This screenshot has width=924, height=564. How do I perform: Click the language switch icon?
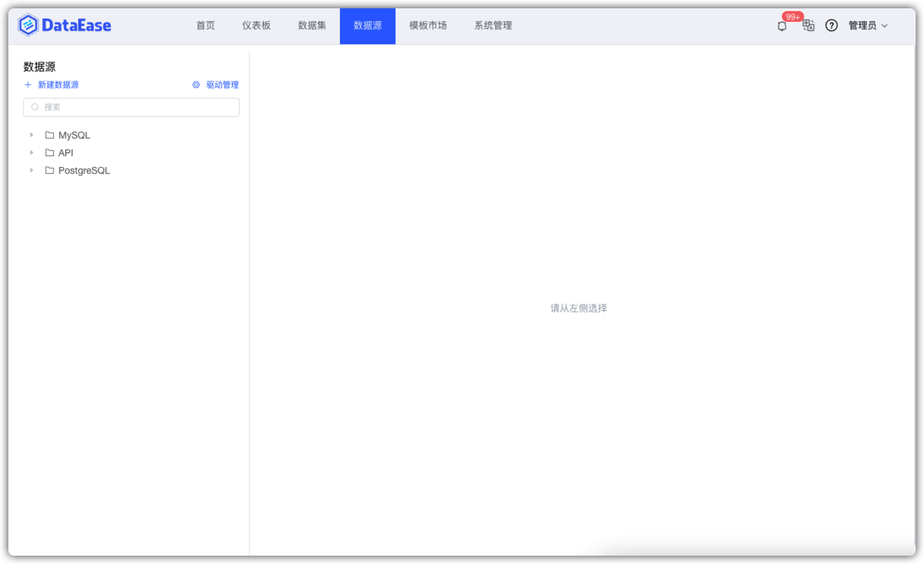coord(807,25)
